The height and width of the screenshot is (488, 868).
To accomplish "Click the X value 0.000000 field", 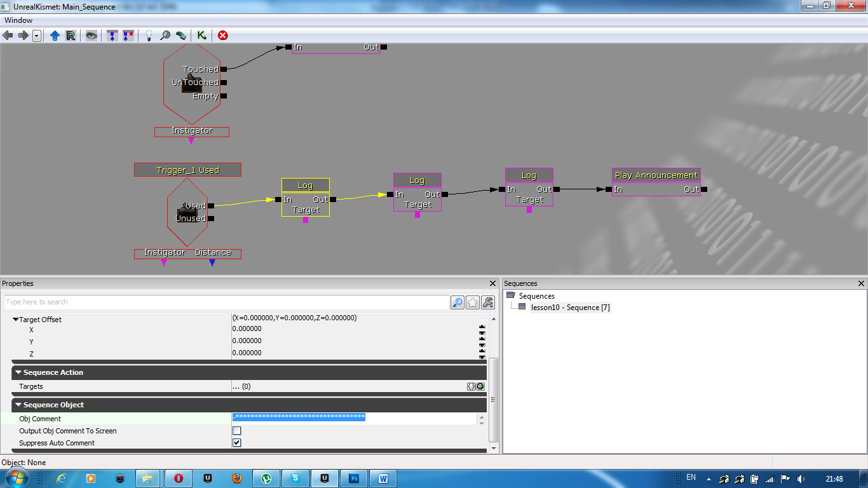I will coord(354,329).
